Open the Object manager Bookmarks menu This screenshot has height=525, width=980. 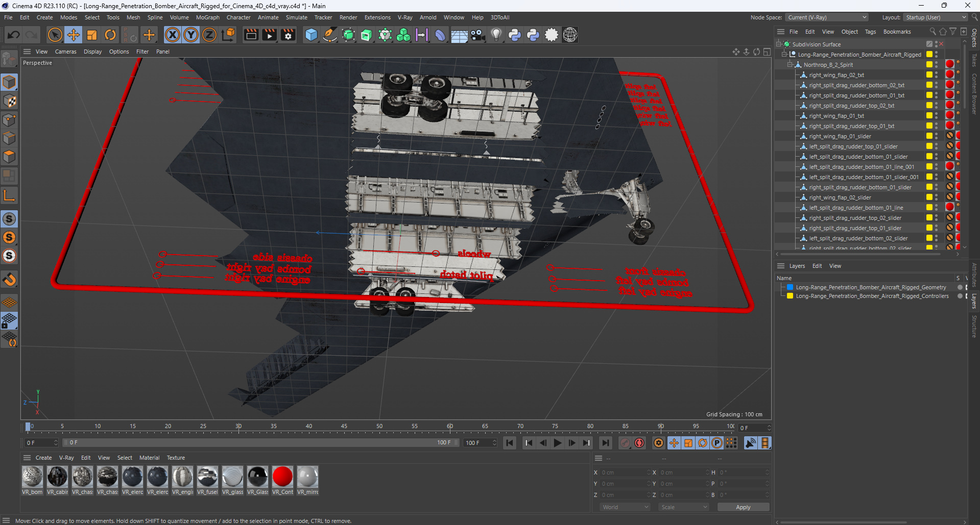point(897,32)
